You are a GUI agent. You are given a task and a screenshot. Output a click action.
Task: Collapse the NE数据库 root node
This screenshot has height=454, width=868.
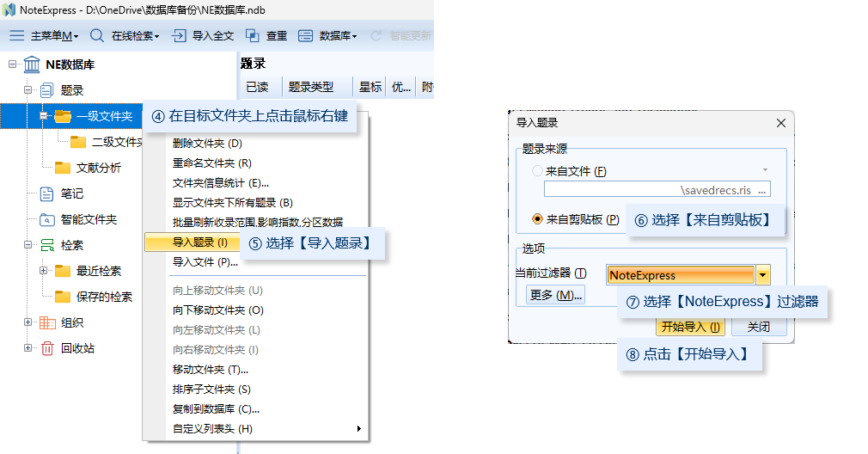point(12,64)
